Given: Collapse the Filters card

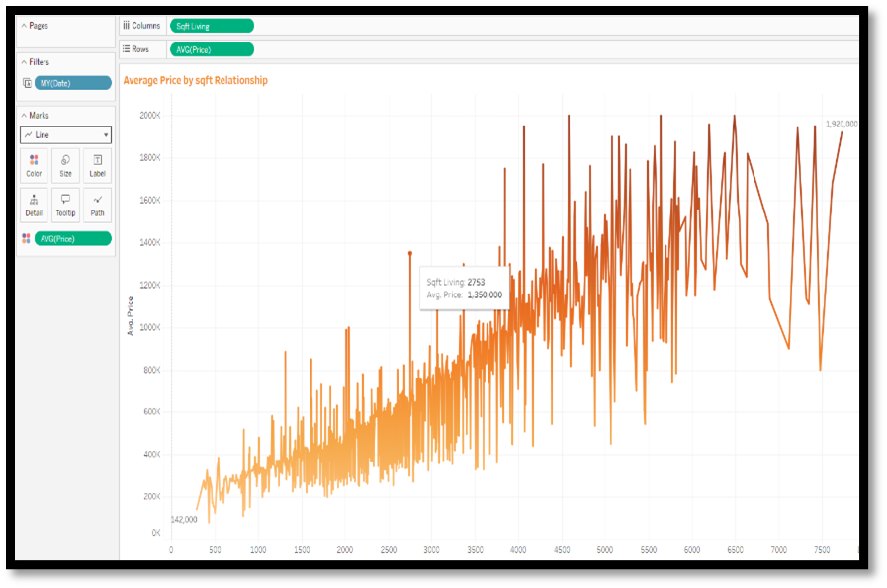Looking at the screenshot, I should tap(24, 62).
